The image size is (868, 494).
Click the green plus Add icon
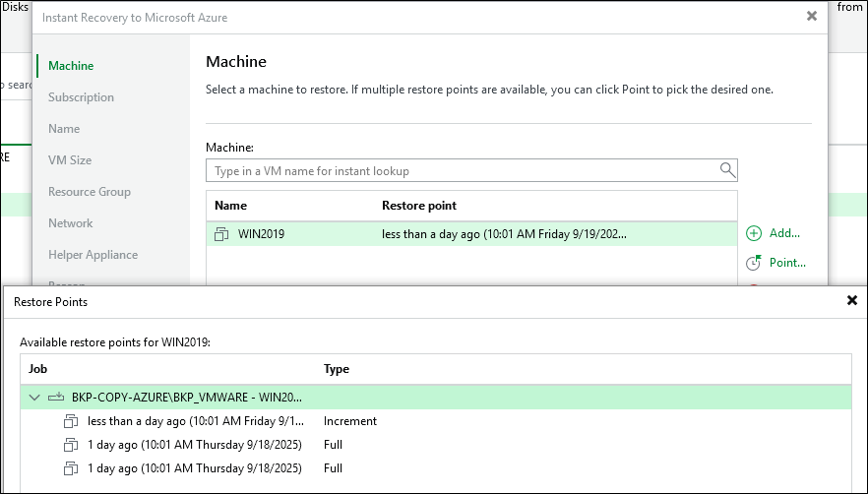click(754, 233)
